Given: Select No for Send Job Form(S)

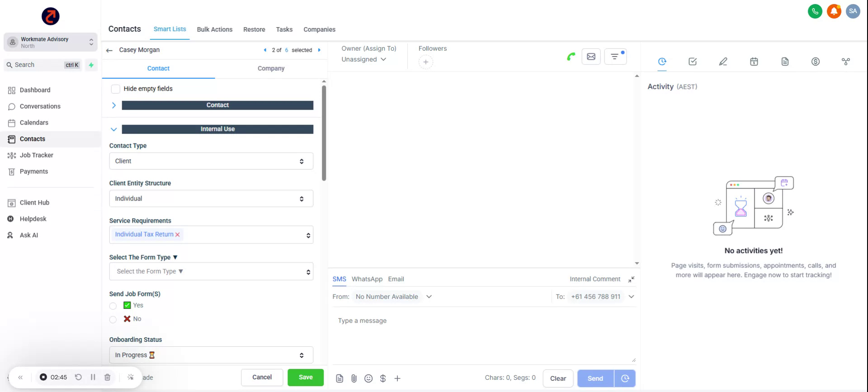Looking at the screenshot, I should click(113, 320).
